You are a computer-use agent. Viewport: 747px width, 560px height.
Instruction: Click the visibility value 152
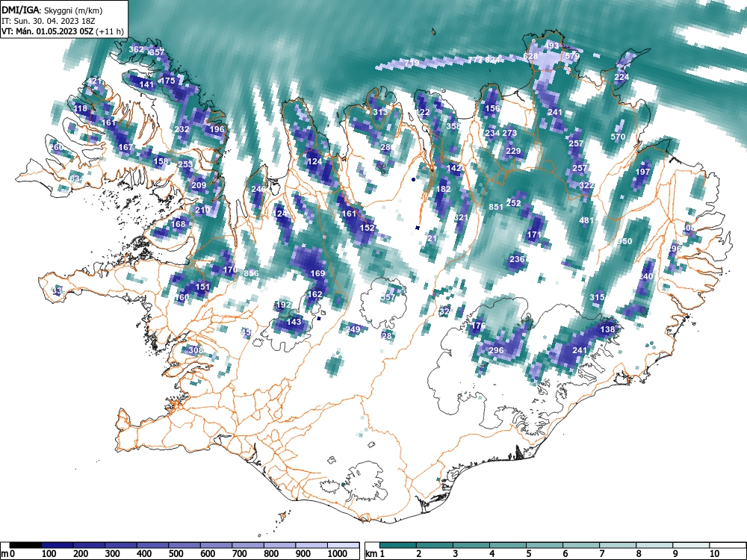tap(368, 228)
